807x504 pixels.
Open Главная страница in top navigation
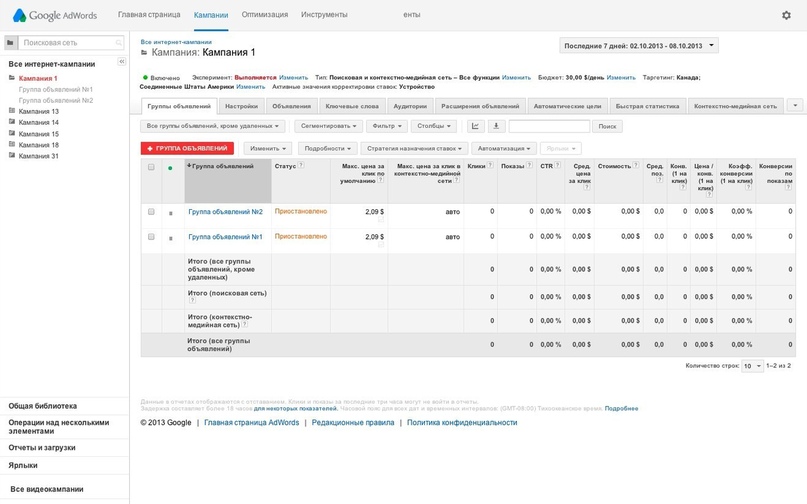pyautogui.click(x=149, y=15)
